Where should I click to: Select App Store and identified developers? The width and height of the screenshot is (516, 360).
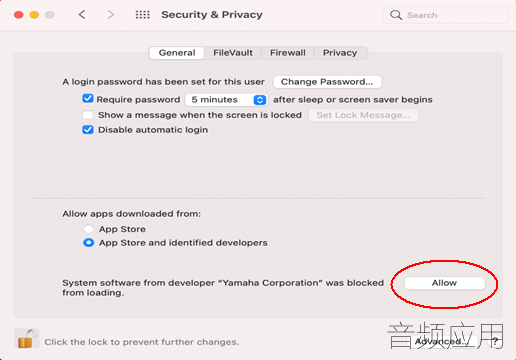[x=88, y=243]
